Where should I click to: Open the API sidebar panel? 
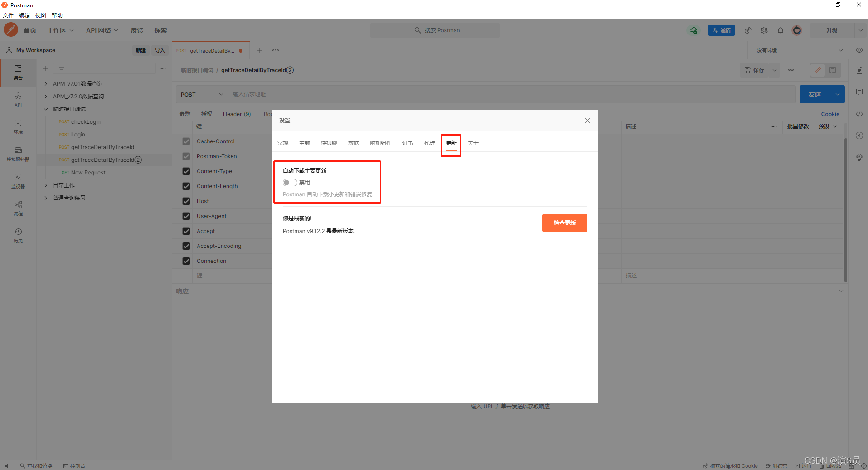(x=18, y=100)
